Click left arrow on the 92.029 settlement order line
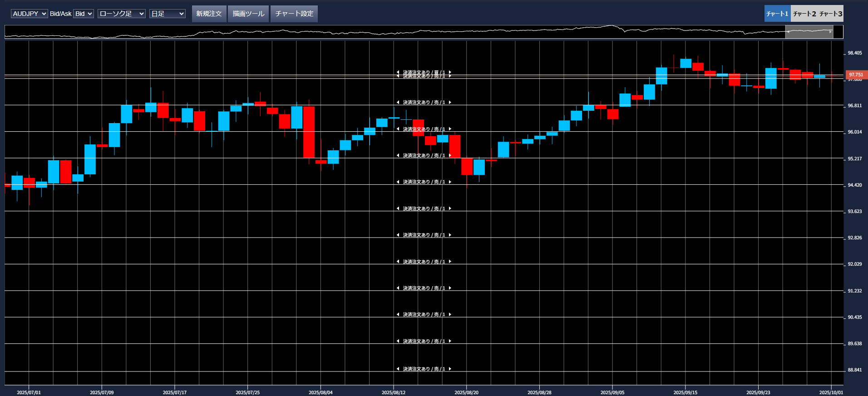Viewport: 868px width, 396px height. 398,262
